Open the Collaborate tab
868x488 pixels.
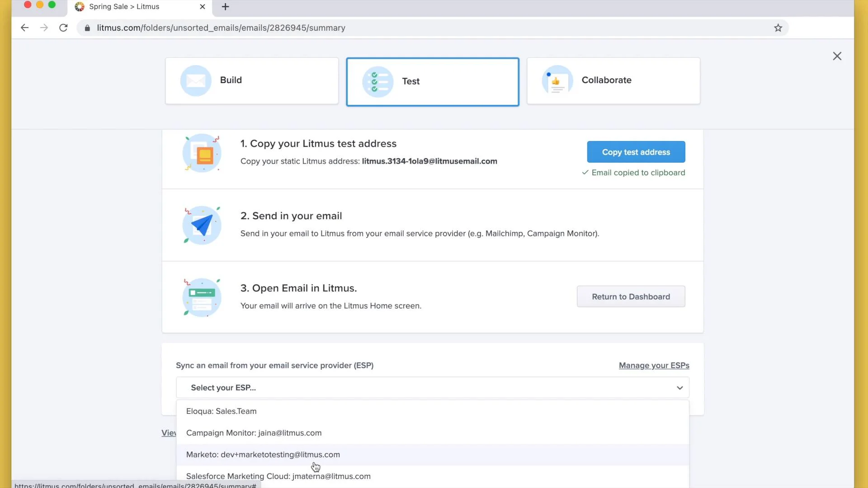coord(613,81)
